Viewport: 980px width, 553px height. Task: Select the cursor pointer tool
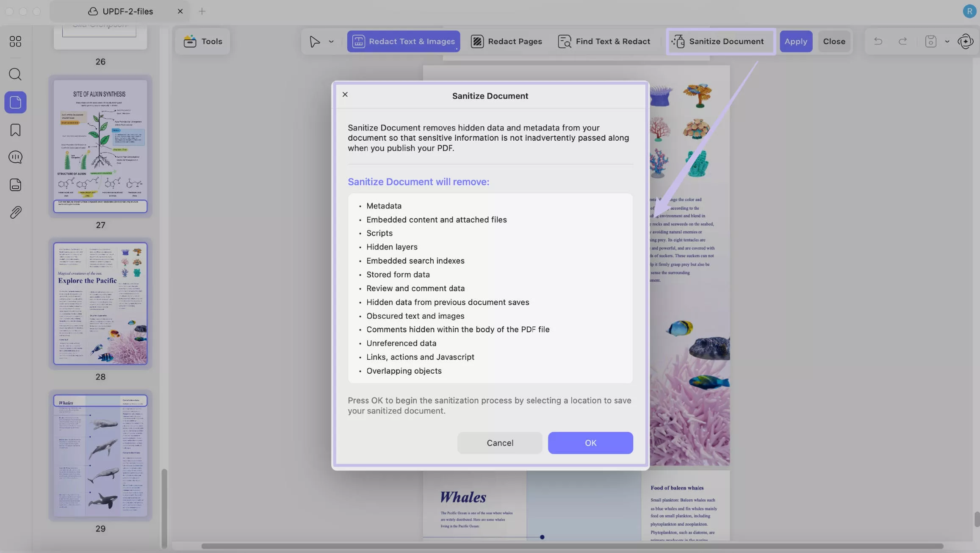(x=315, y=41)
